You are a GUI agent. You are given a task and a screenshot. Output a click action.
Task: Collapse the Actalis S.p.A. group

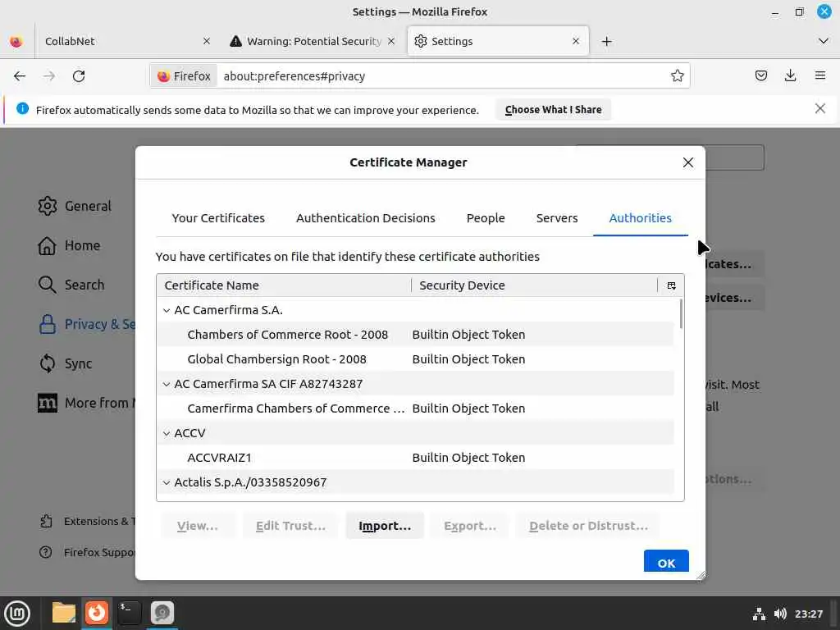tap(167, 482)
